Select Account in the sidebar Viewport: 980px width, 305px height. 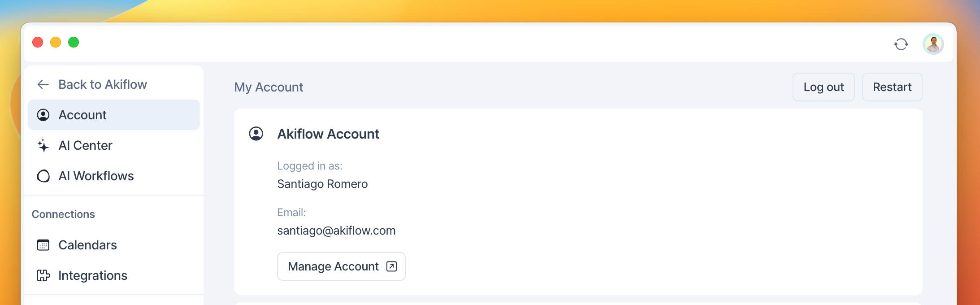[x=82, y=115]
